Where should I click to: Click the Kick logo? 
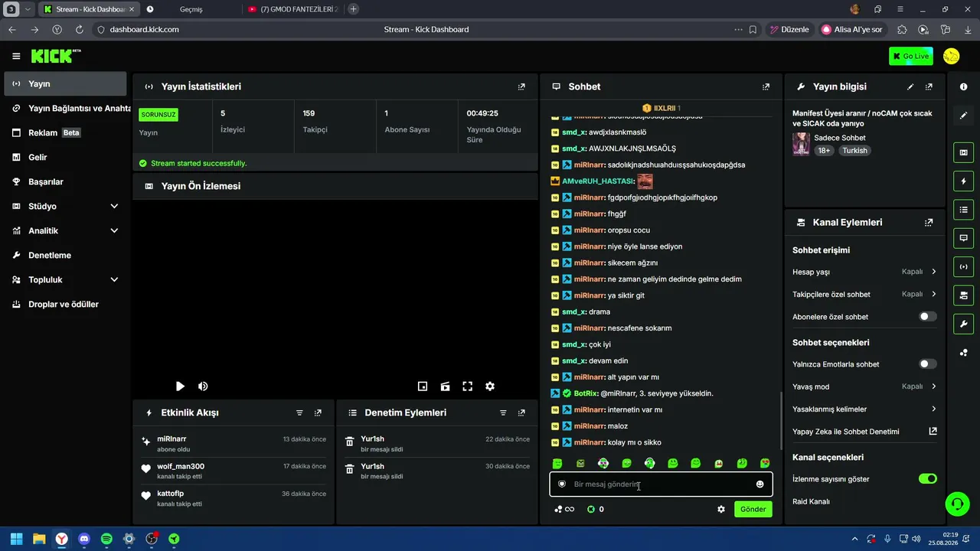[55, 56]
